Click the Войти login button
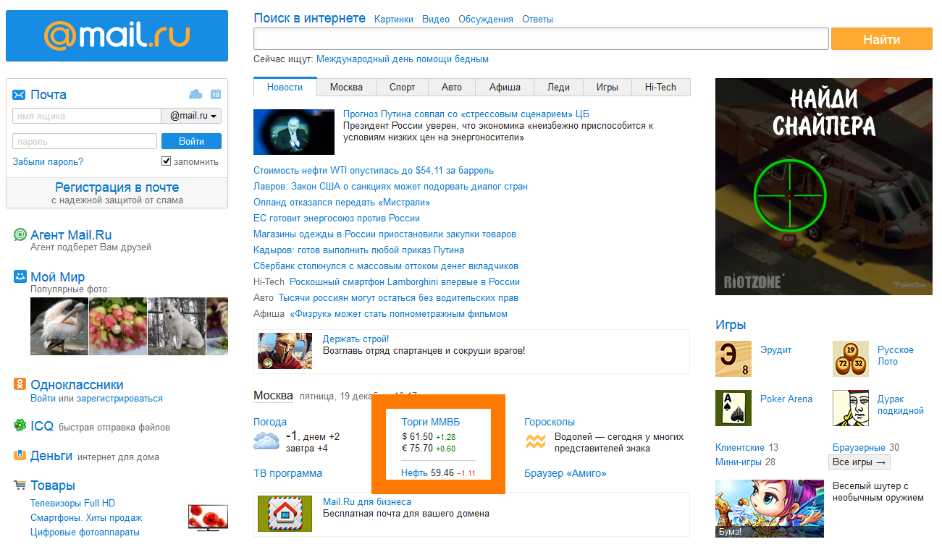Image resolution: width=942 pixels, height=560 pixels. (x=191, y=141)
